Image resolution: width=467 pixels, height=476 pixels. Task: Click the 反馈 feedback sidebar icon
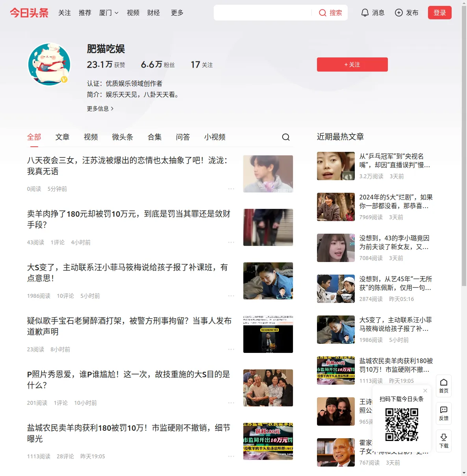point(444,413)
